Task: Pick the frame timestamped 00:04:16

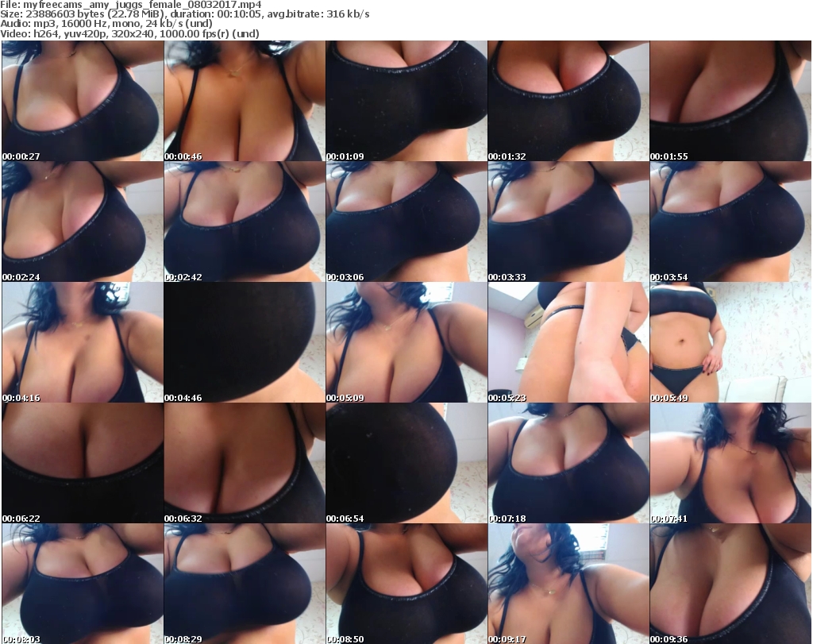Action: [x=83, y=342]
